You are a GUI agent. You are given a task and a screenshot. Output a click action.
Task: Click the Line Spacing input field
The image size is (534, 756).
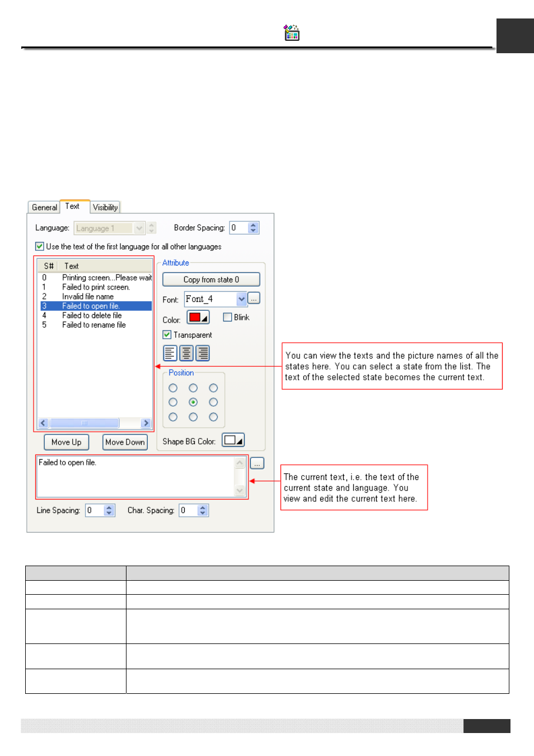click(x=95, y=511)
